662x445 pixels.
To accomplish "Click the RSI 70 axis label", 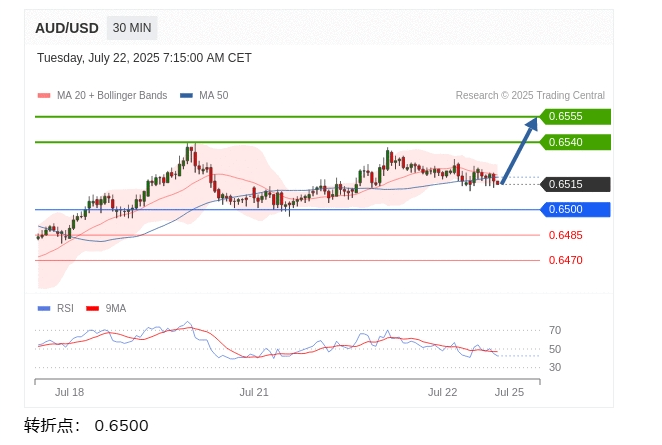I will click(555, 330).
